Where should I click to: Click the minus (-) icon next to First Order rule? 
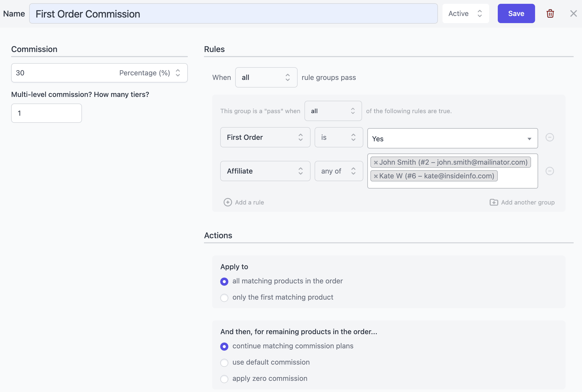(x=550, y=137)
